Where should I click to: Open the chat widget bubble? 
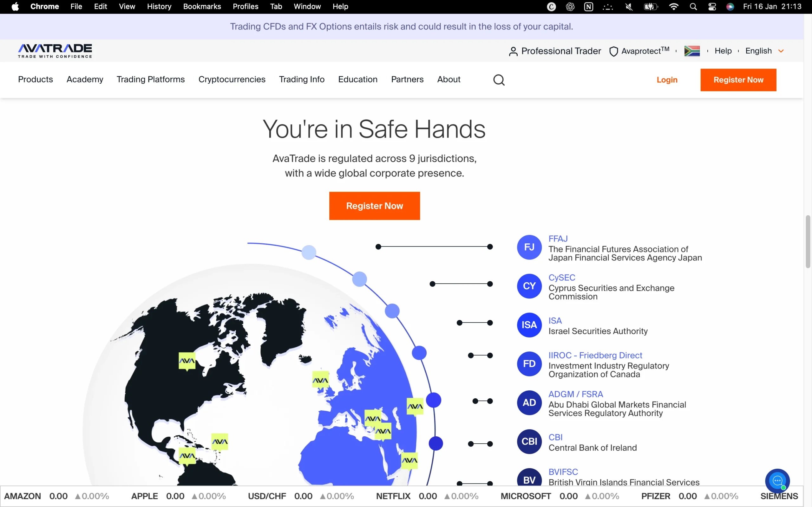pos(778,481)
